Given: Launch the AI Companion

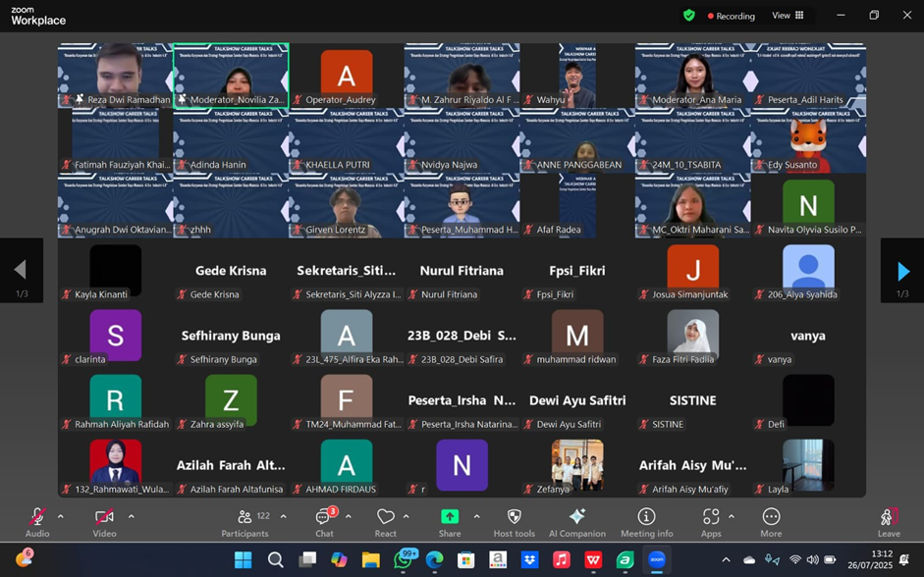Looking at the screenshot, I should pos(576,520).
